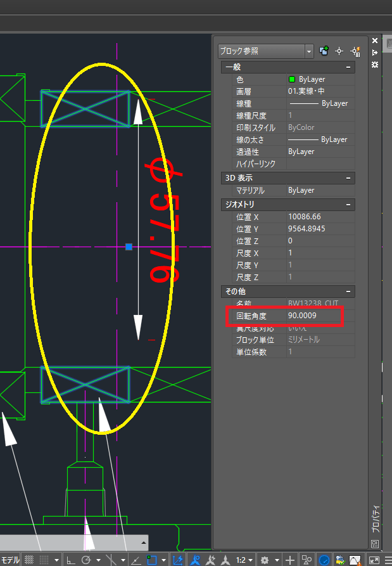Select the 色 ByLayer color value
This screenshot has height=566, width=392.
[320, 79]
